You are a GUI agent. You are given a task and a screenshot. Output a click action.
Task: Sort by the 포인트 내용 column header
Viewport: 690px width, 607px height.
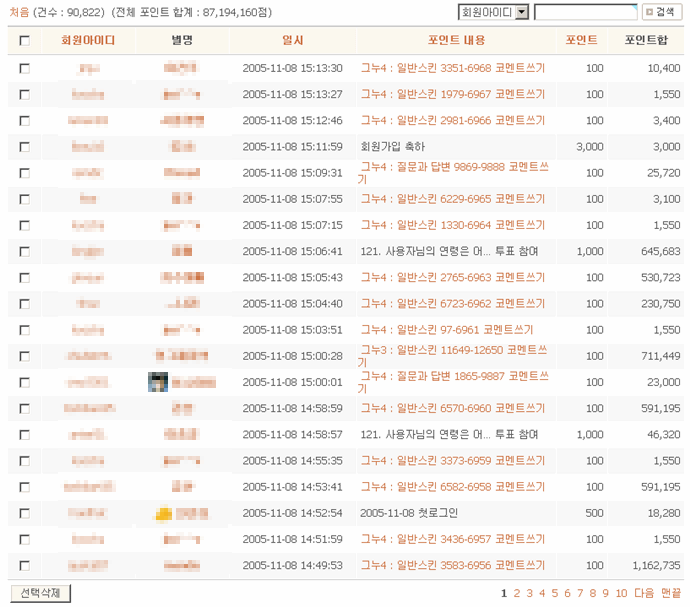[456, 40]
